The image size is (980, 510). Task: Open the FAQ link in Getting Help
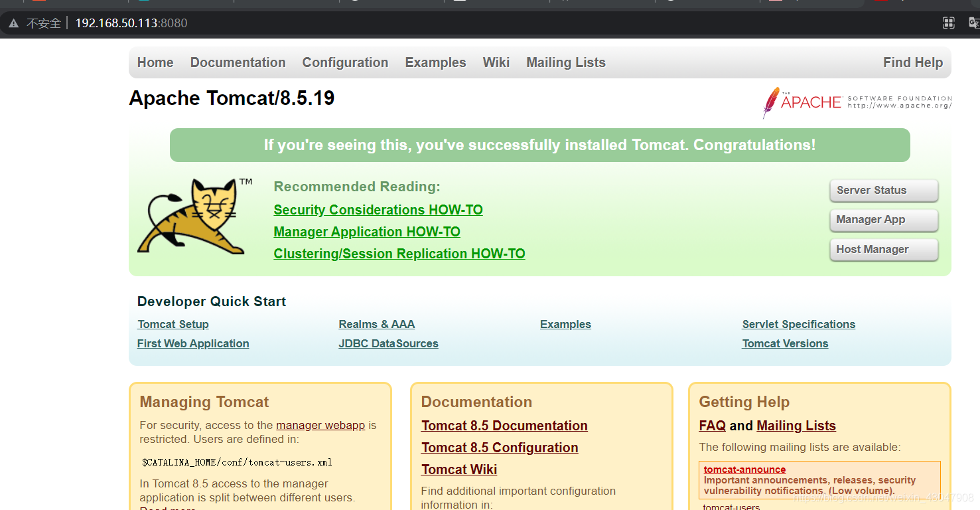(713, 426)
